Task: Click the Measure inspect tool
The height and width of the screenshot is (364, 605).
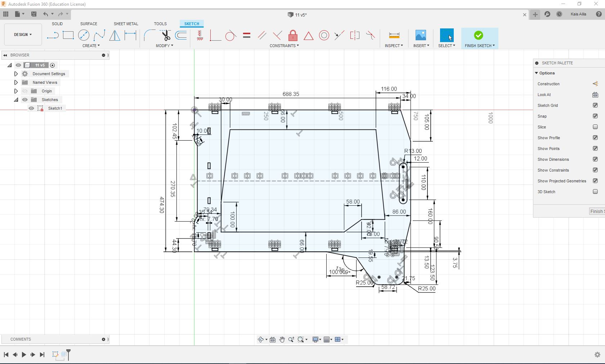Action: (394, 35)
